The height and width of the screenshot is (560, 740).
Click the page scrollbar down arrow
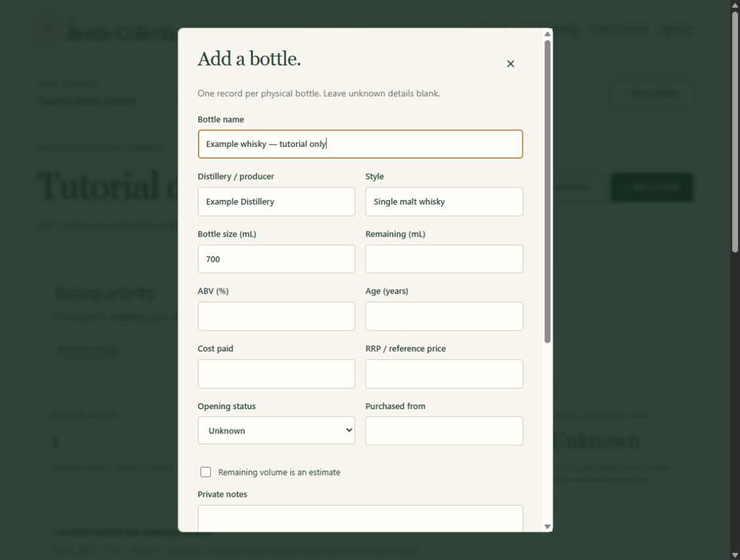[735, 555]
